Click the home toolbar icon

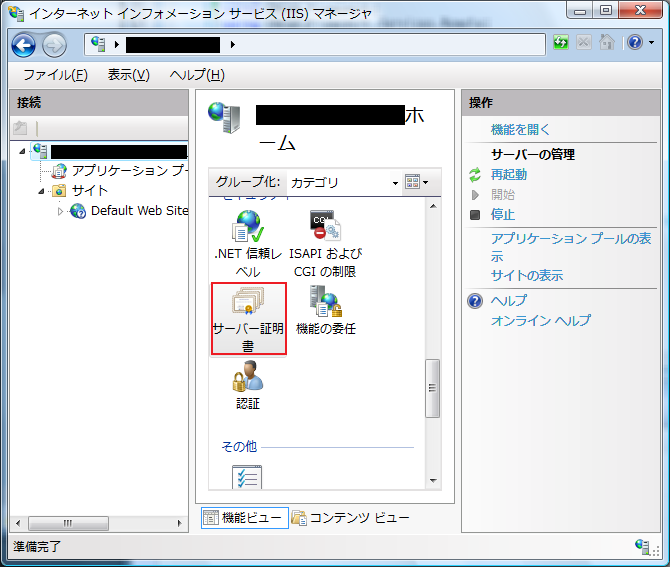(607, 42)
